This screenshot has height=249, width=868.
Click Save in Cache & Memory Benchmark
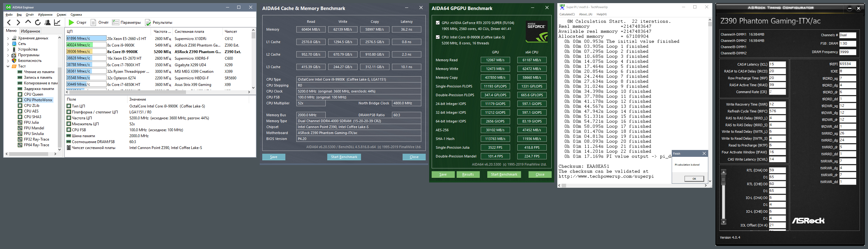point(273,157)
